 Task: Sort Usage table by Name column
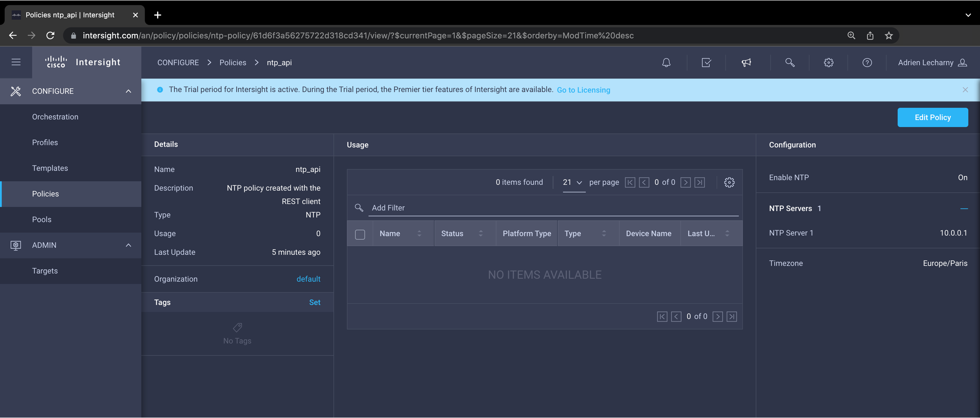(419, 234)
